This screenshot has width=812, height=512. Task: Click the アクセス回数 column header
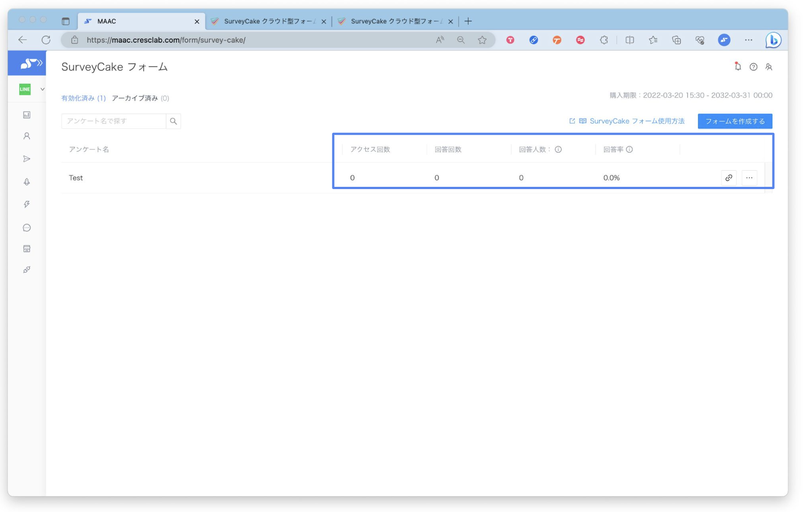click(x=370, y=150)
